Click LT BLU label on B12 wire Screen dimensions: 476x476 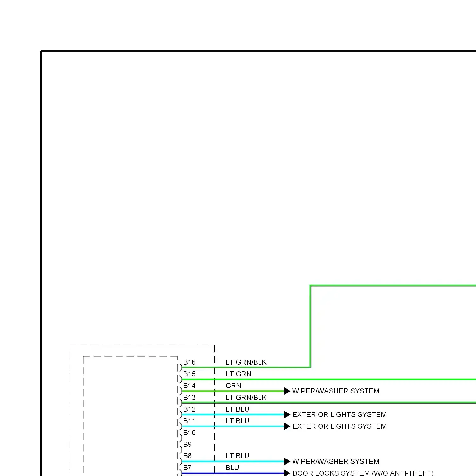237,409
